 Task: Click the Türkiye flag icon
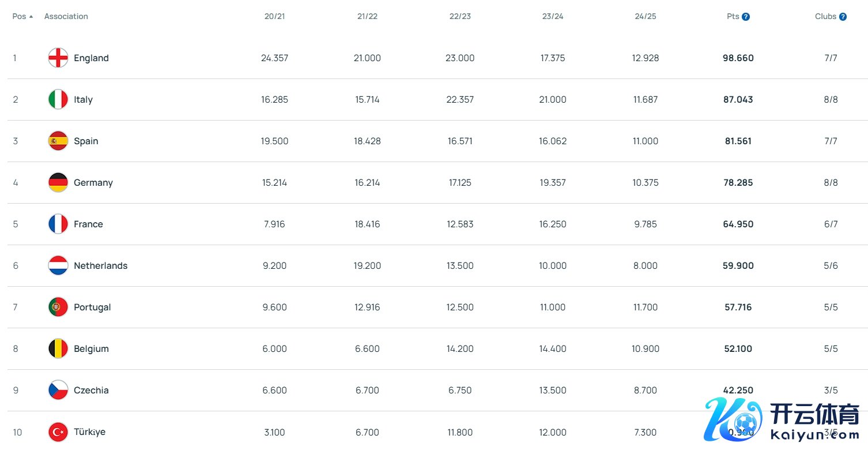click(58, 432)
